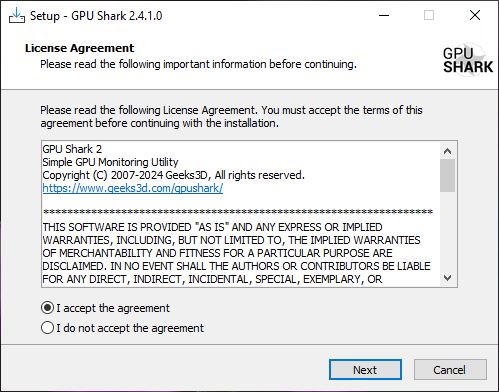Click the "Setup - GPU Shark 2.4.1.0" title
This screenshot has height=392, width=499.
point(96,16)
